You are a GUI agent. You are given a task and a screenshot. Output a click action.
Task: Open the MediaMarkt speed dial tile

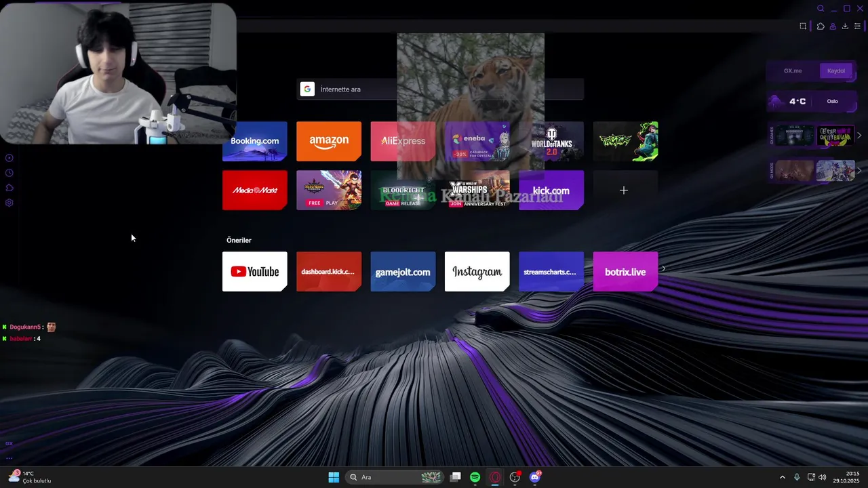click(254, 190)
